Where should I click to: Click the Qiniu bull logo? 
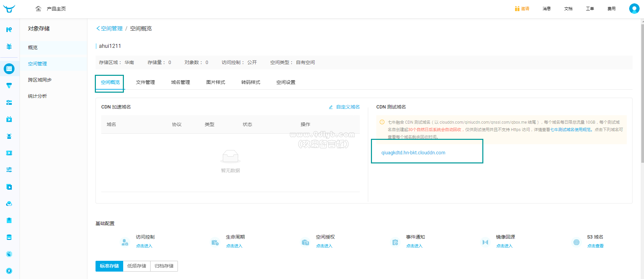(x=9, y=9)
